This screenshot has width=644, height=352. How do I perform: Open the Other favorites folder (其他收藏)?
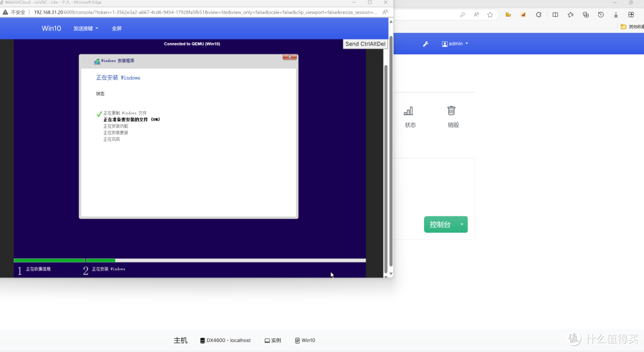pos(632,27)
